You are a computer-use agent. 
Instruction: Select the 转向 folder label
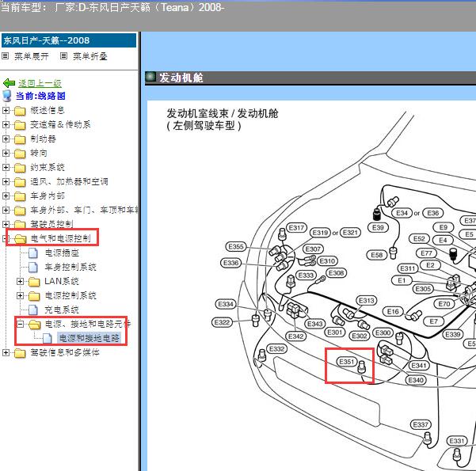[x=39, y=153]
